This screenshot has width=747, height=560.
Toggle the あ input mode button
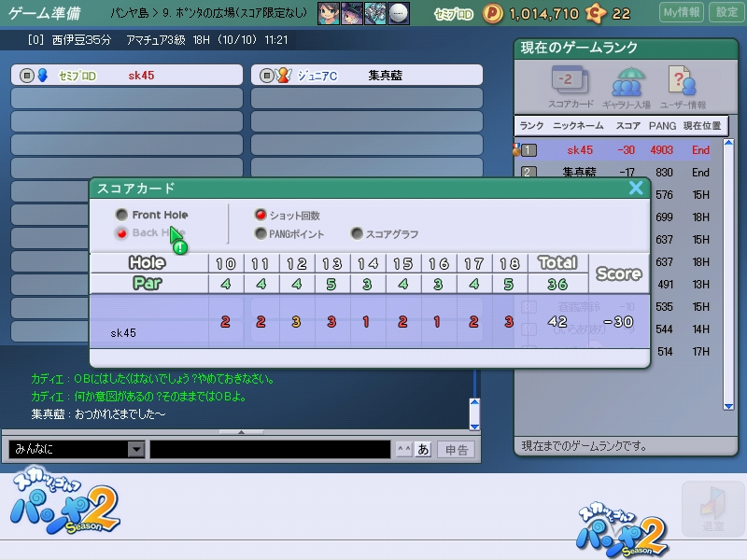(x=423, y=449)
